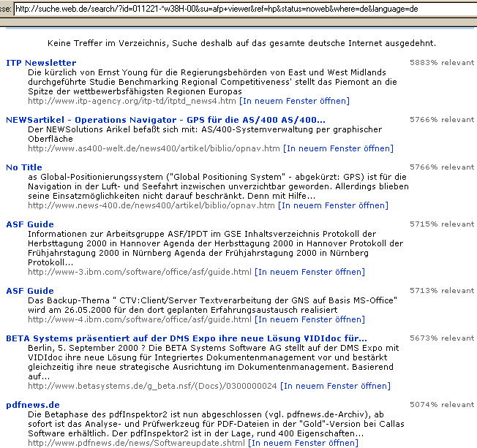The image size is (477, 448).
Task: Open www-3.ibm.com result in new window
Action: point(309,272)
